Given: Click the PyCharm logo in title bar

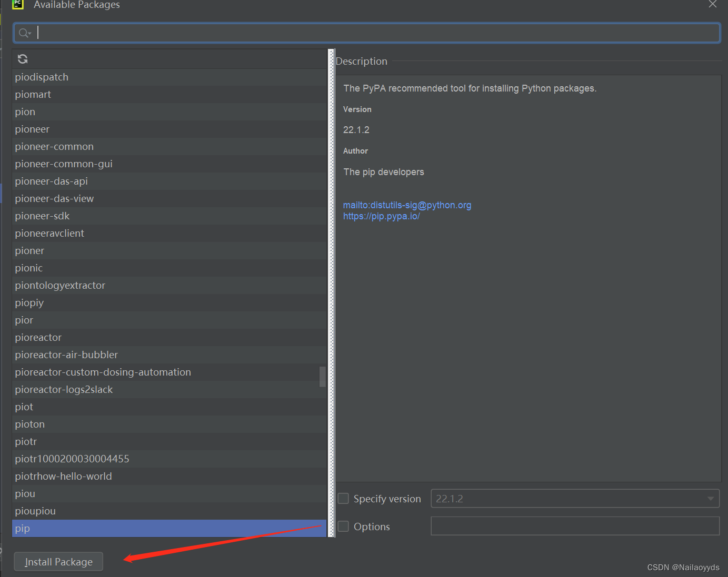Looking at the screenshot, I should point(18,4).
